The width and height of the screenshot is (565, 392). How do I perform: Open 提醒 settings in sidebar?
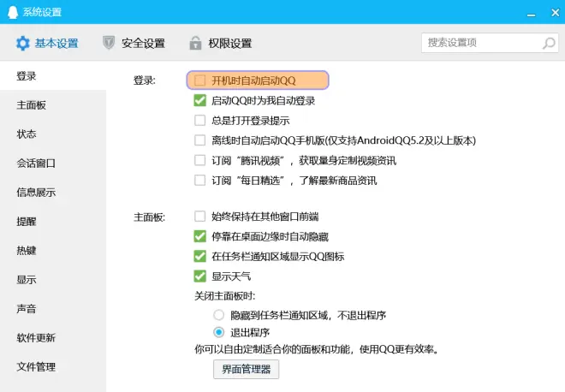point(53,221)
